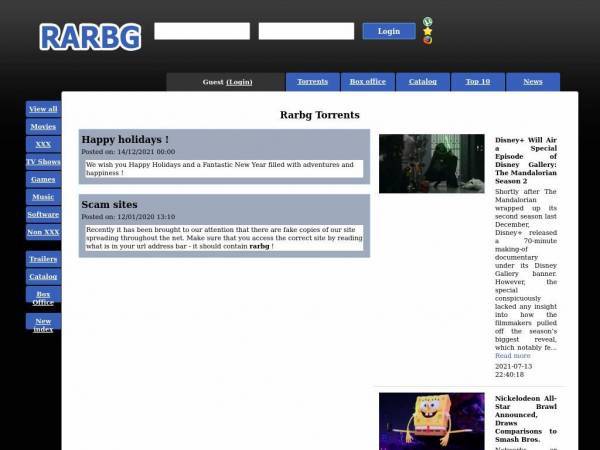Focus the password input field
This screenshot has height=450, width=600.
coord(306,31)
